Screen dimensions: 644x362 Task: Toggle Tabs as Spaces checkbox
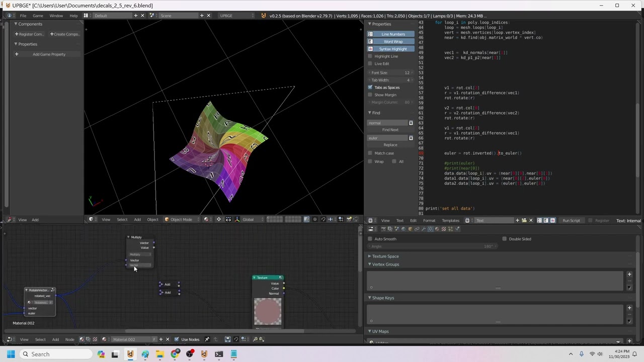370,87
